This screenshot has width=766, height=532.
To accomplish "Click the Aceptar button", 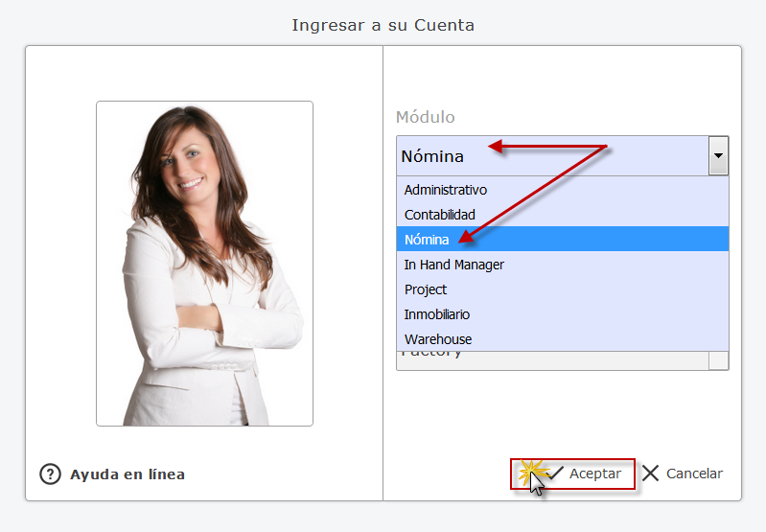I will coord(572,474).
